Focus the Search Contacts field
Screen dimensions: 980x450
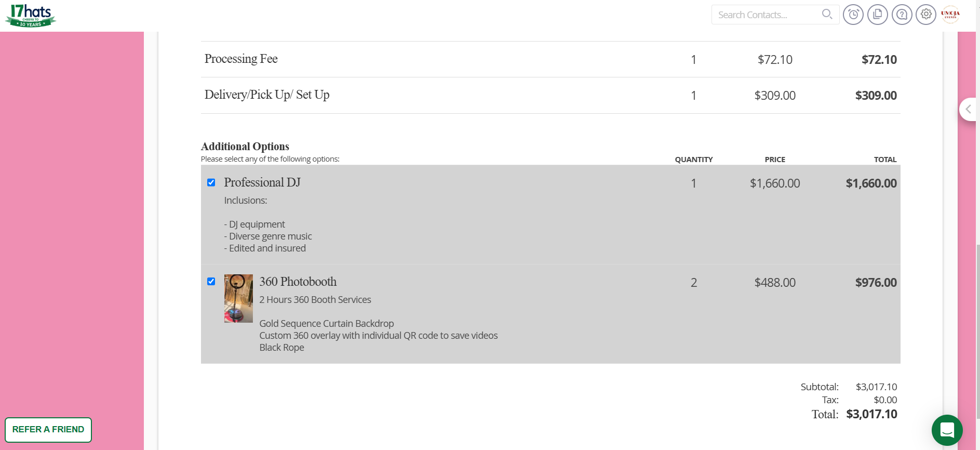(x=766, y=15)
